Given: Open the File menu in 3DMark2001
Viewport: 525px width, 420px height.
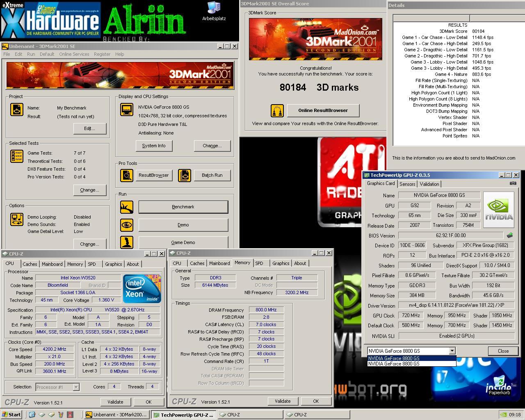Looking at the screenshot, I should pyautogui.click(x=7, y=54).
